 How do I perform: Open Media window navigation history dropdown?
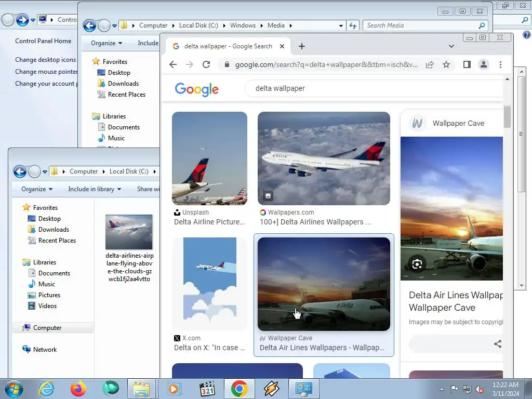[x=115, y=25]
